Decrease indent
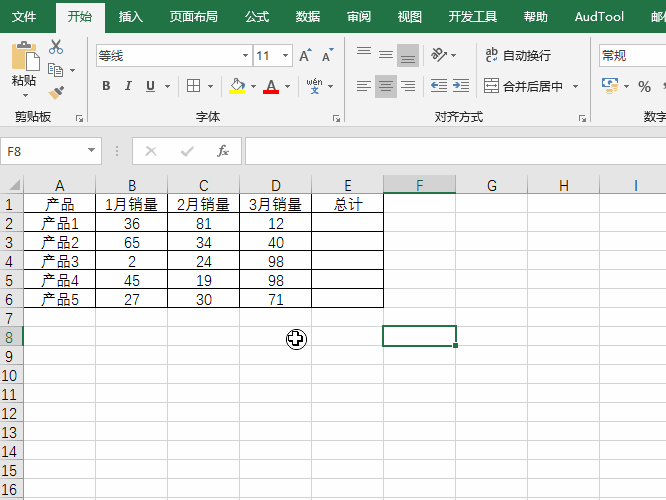 click(x=439, y=86)
